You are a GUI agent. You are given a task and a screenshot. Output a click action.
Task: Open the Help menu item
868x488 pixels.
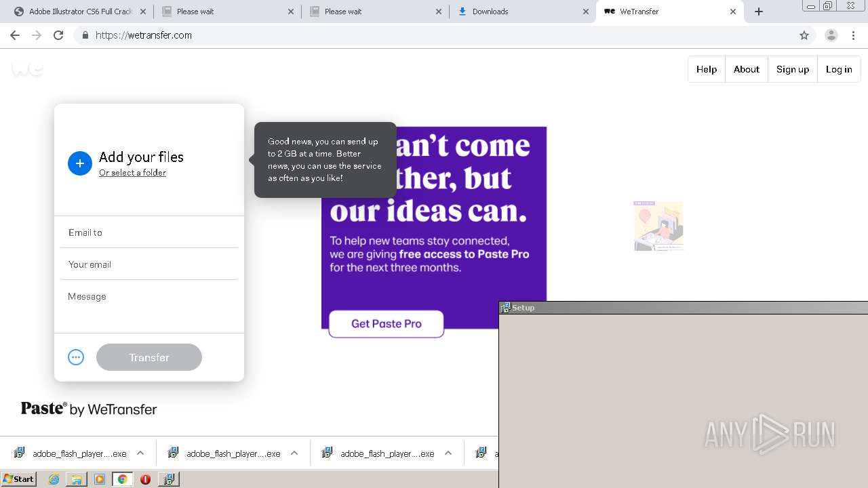tap(707, 69)
